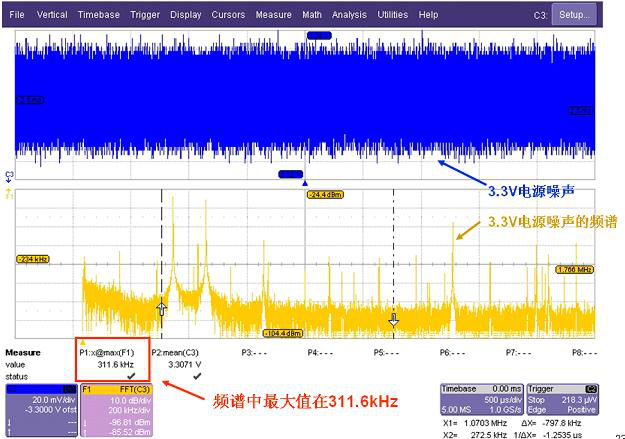Screen dimensions: 625x439
Task: Click the -104.4 dBm level label
Action: 283,333
